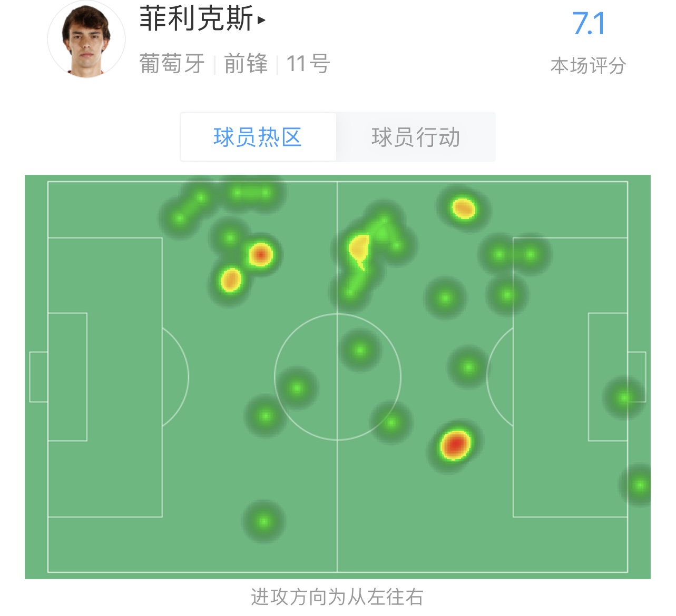Switch to the 球员行动 tab
Viewport: 676px width, 616px height.
pos(416,137)
